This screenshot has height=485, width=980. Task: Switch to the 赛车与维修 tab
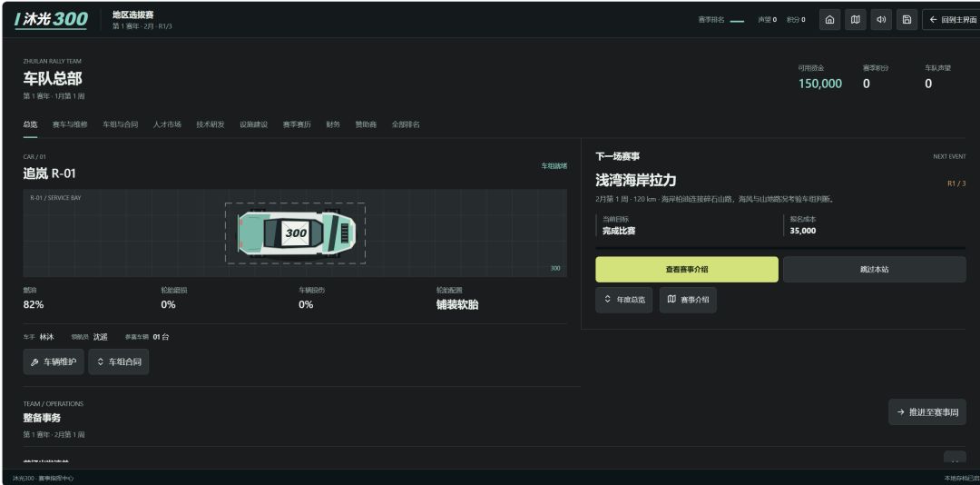[70, 124]
